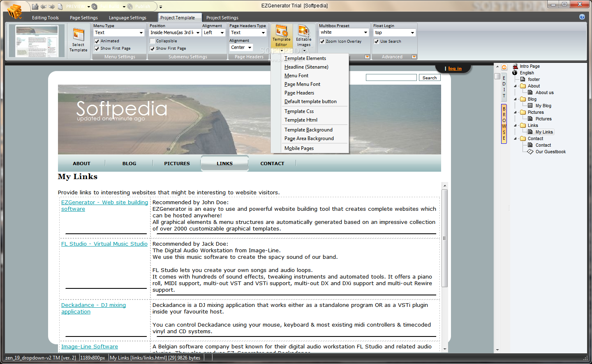Open the submenu Position dropdown
The width and height of the screenshot is (592, 364).
coord(175,32)
